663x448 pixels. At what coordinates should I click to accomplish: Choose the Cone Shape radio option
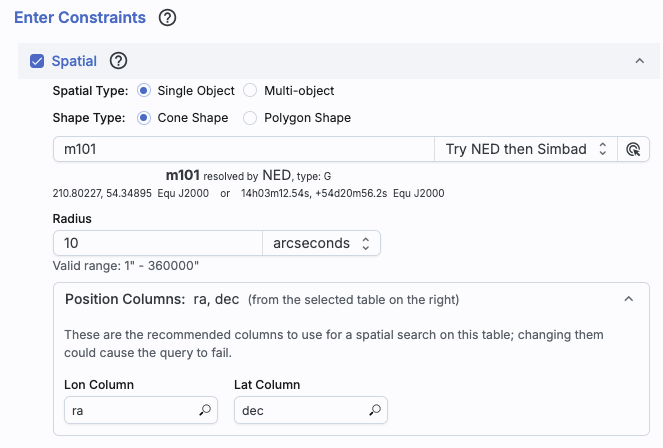(144, 118)
